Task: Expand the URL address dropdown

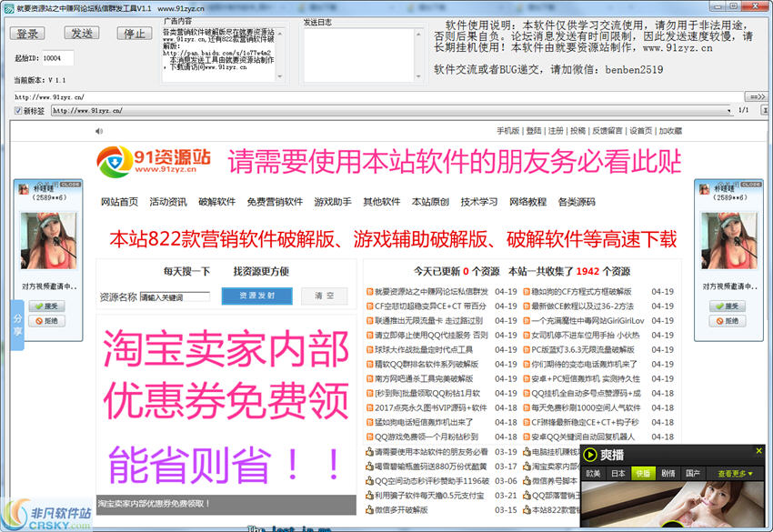Action: click(729, 111)
